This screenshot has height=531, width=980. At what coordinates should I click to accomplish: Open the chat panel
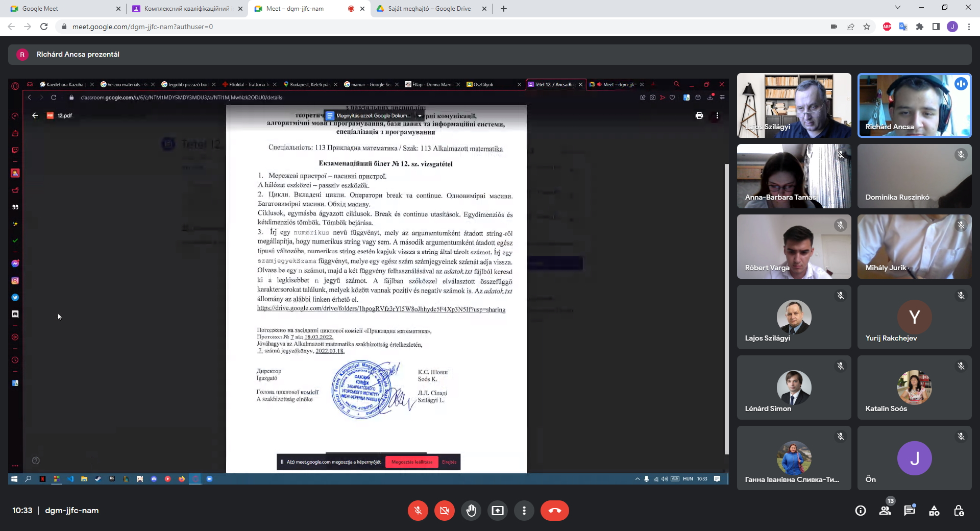[x=909, y=511]
